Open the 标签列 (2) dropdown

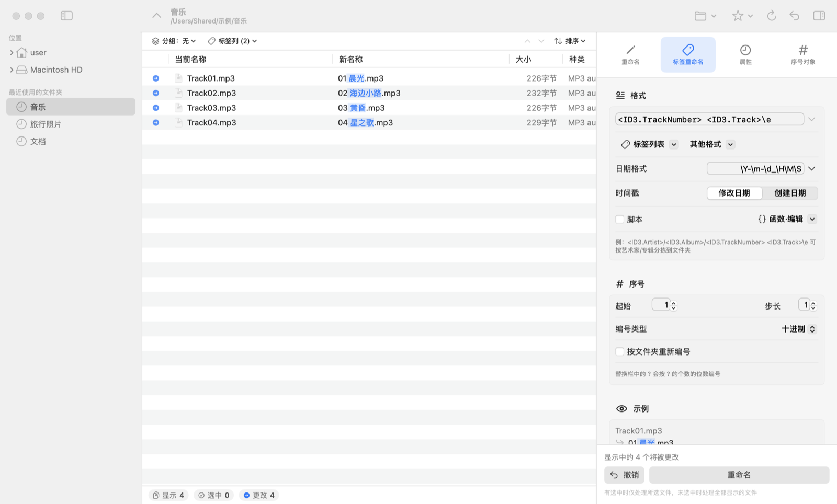232,41
